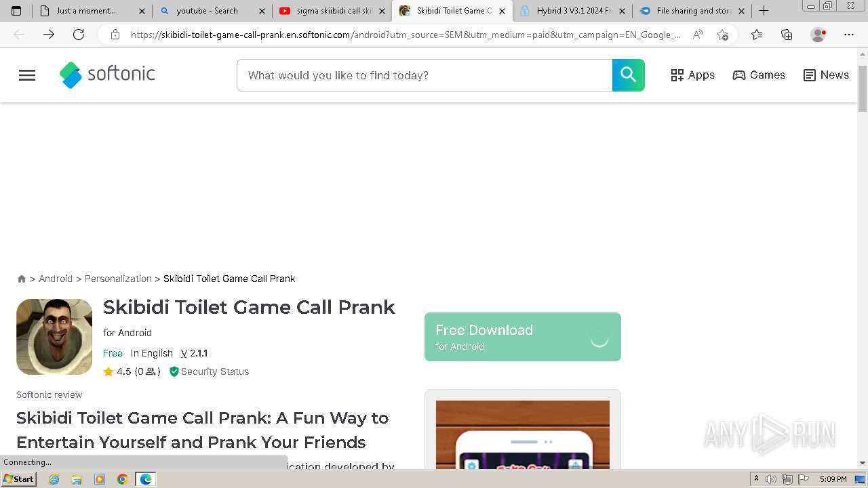Click the Skibidi Toilet app icon

point(54,337)
